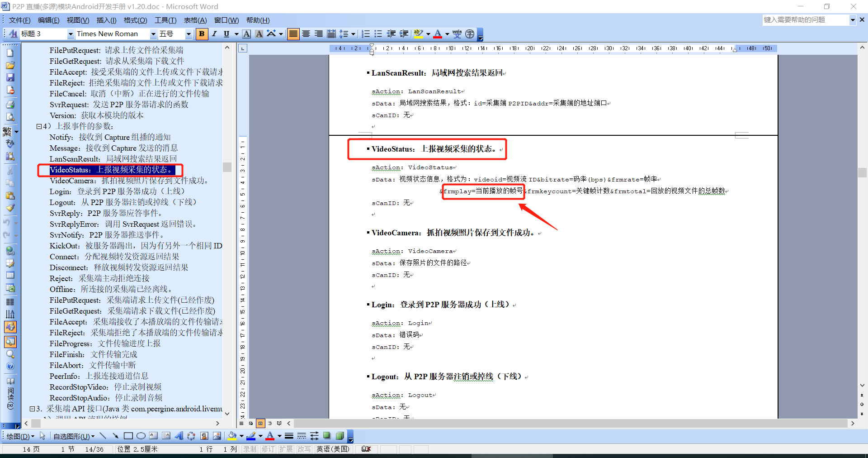This screenshot has height=458, width=868.
Task: Apply yellow fill color bucket
Action: pyautogui.click(x=232, y=436)
